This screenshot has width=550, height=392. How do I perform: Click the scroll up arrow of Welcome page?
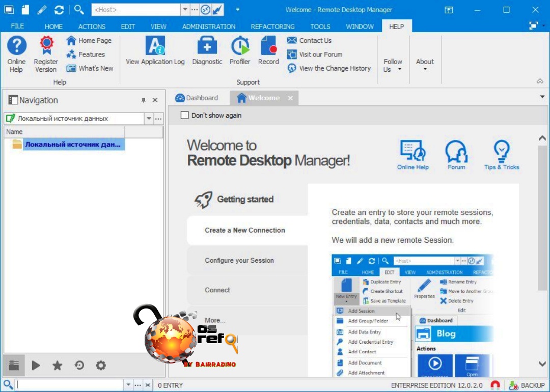(542, 138)
